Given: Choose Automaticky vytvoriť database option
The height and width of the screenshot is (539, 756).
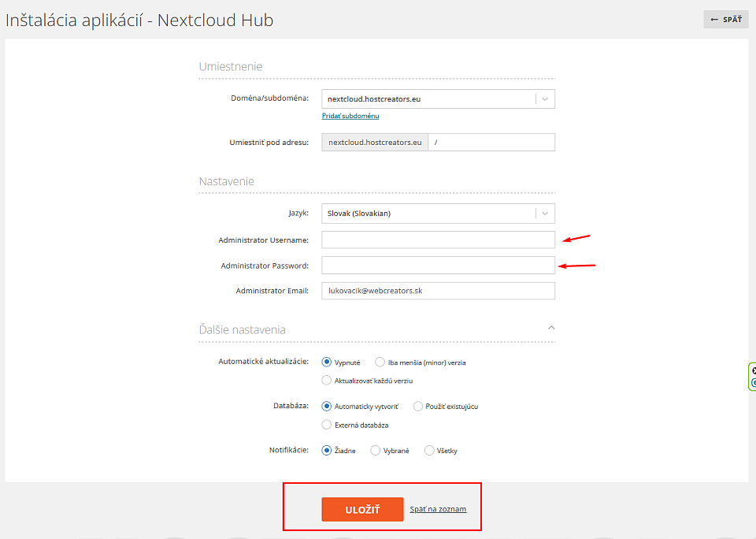Looking at the screenshot, I should tap(326, 407).
